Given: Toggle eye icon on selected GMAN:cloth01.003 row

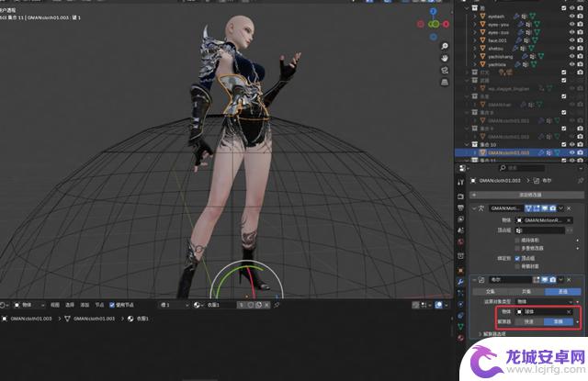Looking at the screenshot, I should point(571,152).
